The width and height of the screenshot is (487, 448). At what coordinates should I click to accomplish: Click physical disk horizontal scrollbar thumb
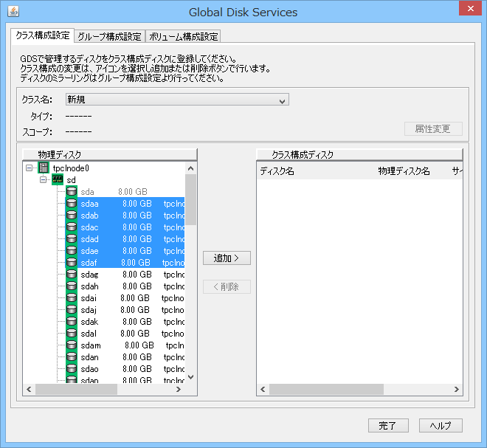click(x=77, y=389)
